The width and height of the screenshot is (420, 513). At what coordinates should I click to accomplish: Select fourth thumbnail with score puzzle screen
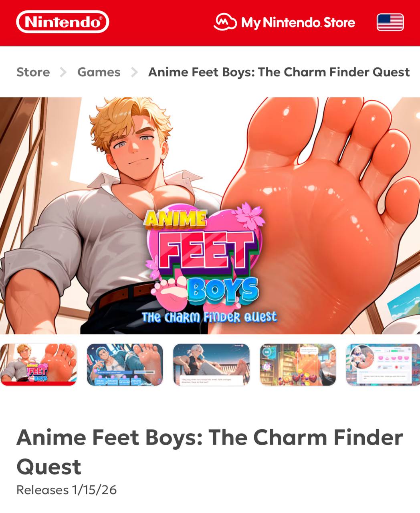pos(298,364)
